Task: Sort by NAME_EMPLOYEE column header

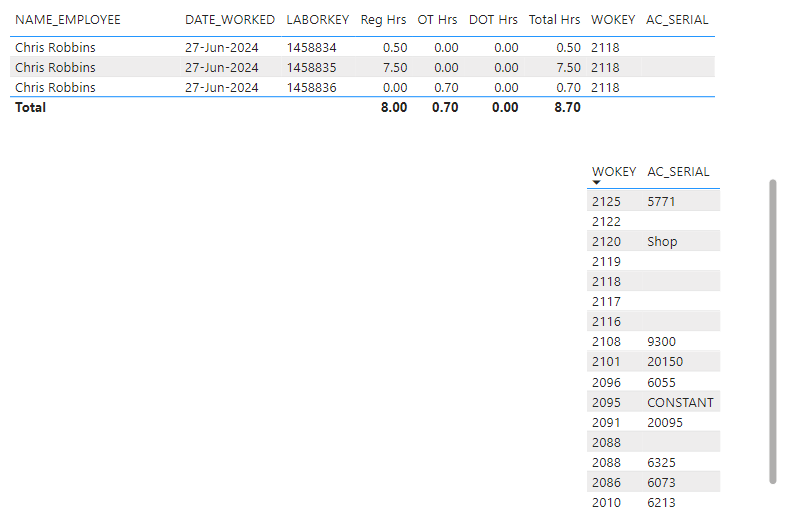Action: click(67, 20)
